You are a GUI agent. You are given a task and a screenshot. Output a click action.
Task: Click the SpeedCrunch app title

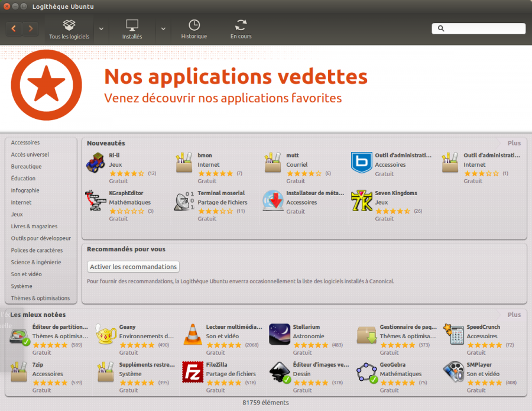point(483,327)
